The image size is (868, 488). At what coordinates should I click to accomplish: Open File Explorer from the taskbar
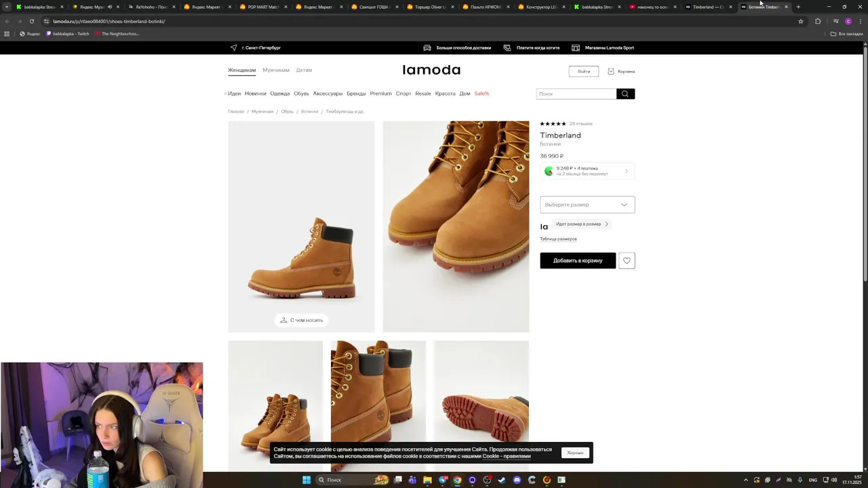[x=427, y=480]
